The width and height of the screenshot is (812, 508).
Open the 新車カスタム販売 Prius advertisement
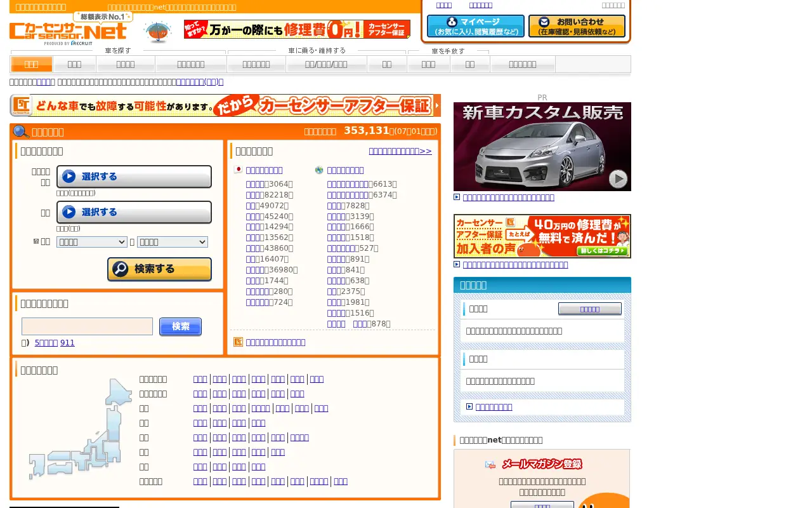pyautogui.click(x=542, y=147)
